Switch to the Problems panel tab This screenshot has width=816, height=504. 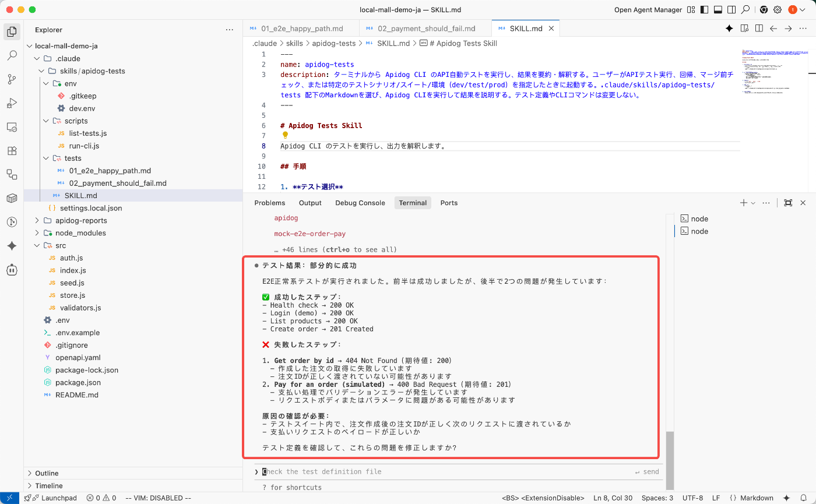point(270,203)
